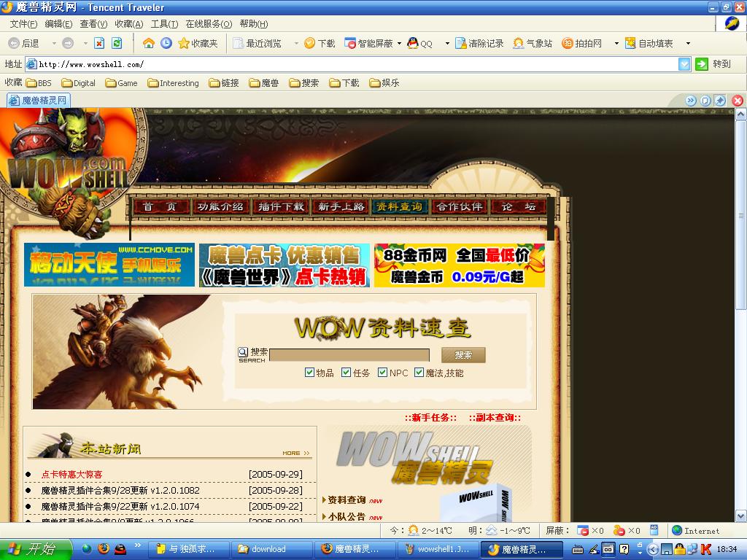This screenshot has width=747, height=560.
Task: Open the 最近浏览 recent pages button
Action: 258,43
